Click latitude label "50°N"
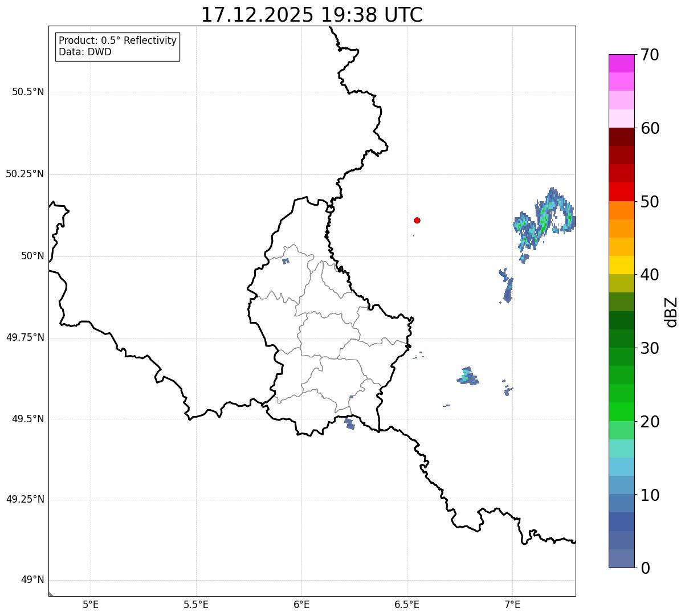This screenshot has width=685, height=616. [32, 256]
